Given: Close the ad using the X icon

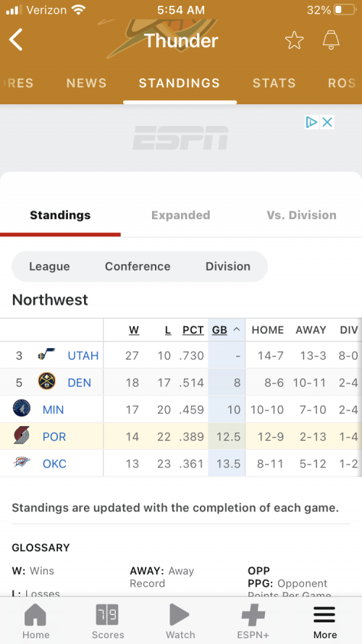Looking at the screenshot, I should click(x=327, y=122).
